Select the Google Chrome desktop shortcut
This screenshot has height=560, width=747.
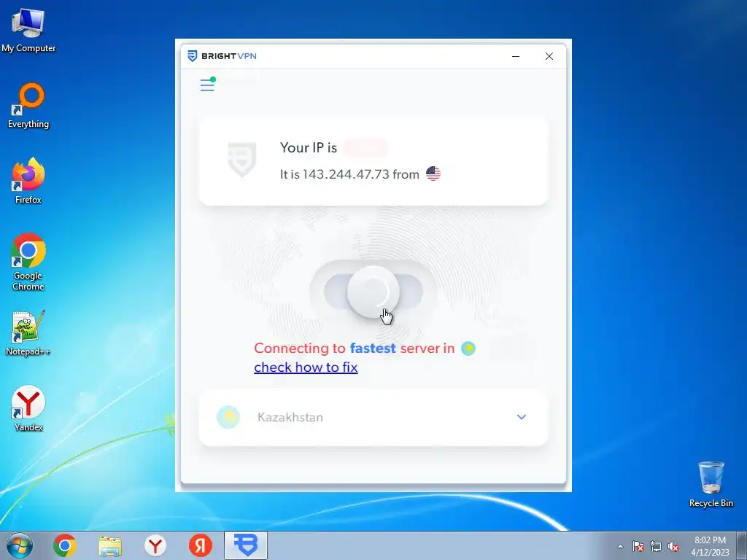[x=28, y=262]
